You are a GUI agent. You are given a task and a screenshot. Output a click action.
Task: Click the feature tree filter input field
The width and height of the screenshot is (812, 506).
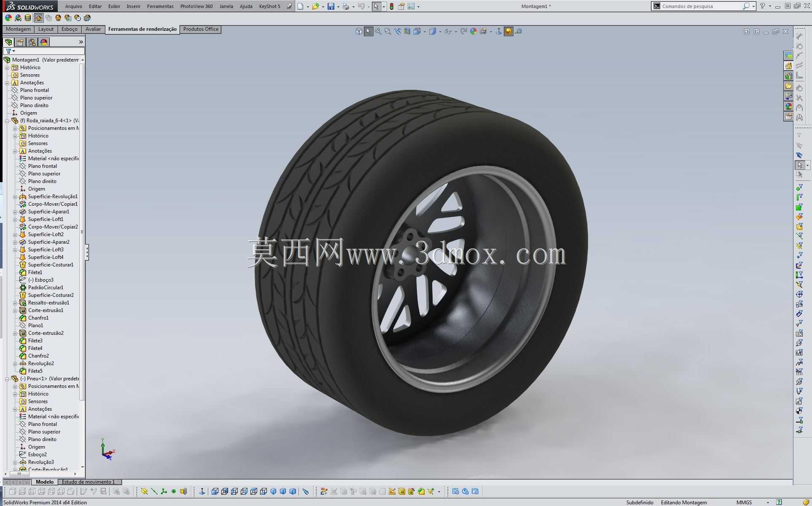(44, 51)
